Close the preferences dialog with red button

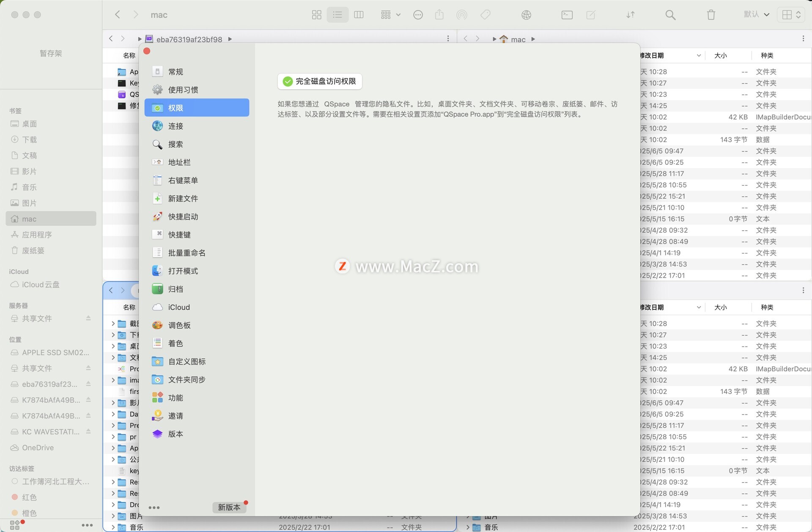[x=147, y=51]
